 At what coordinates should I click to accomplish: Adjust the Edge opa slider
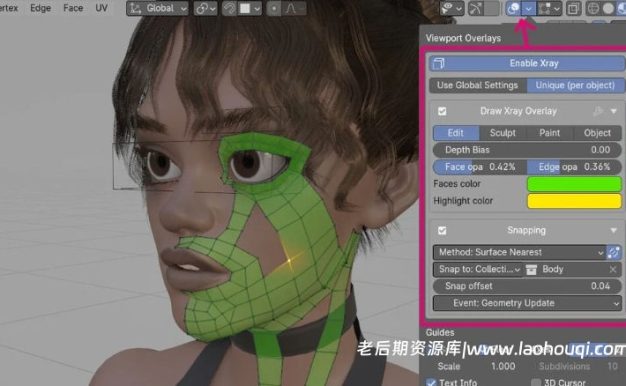tap(574, 167)
